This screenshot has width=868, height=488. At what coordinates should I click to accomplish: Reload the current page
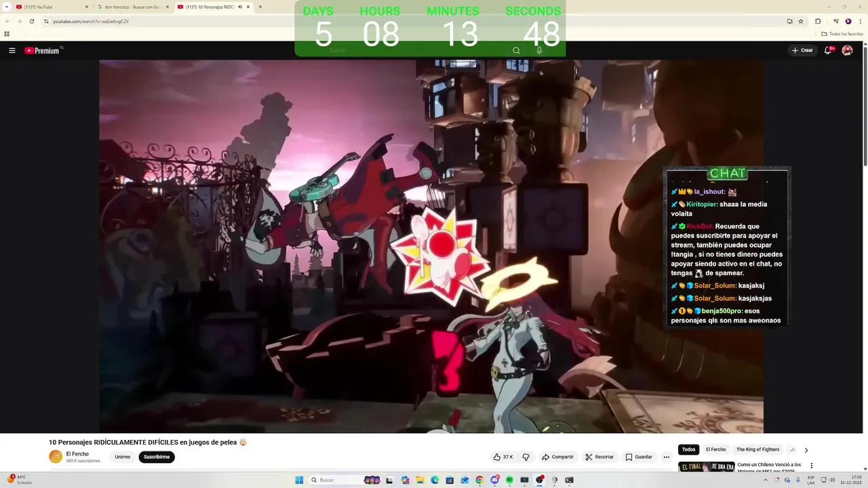[x=31, y=21]
